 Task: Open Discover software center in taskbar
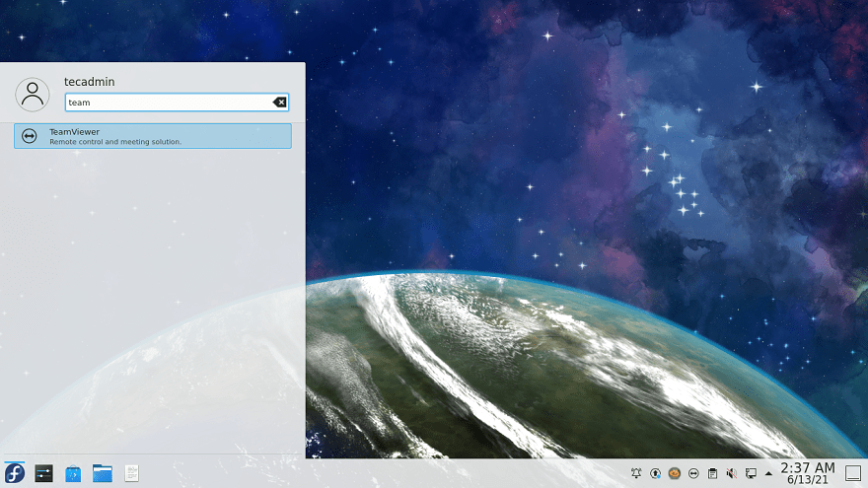pyautogui.click(x=73, y=473)
